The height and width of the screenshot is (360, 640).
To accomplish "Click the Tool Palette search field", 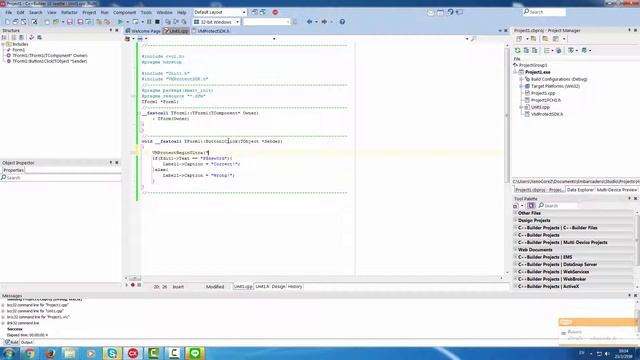I will 558,206.
